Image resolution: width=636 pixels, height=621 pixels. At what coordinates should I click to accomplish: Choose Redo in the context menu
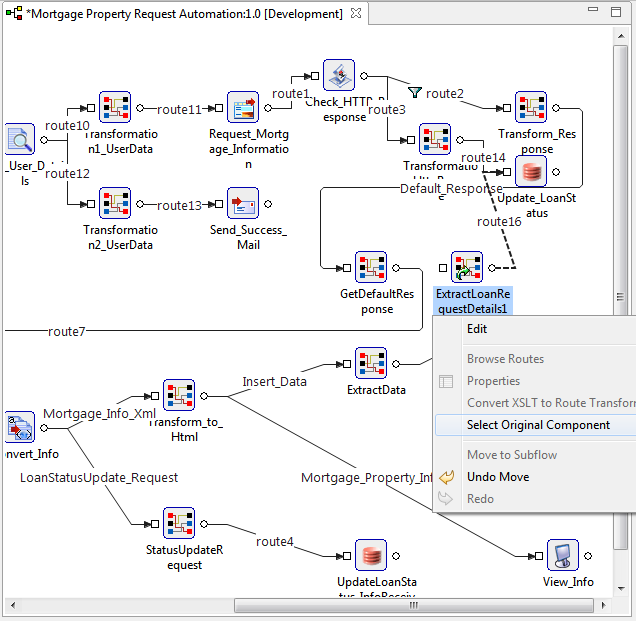[x=480, y=499]
